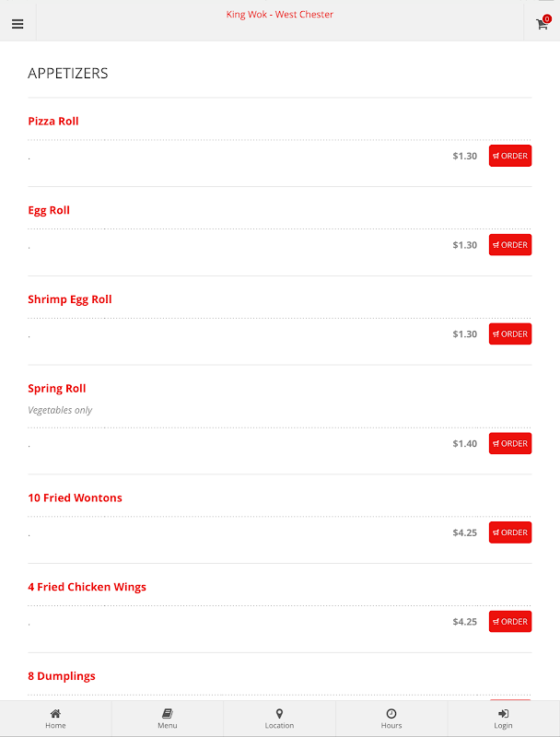Open the Menu book icon tab
560x737 pixels.
[x=168, y=719]
